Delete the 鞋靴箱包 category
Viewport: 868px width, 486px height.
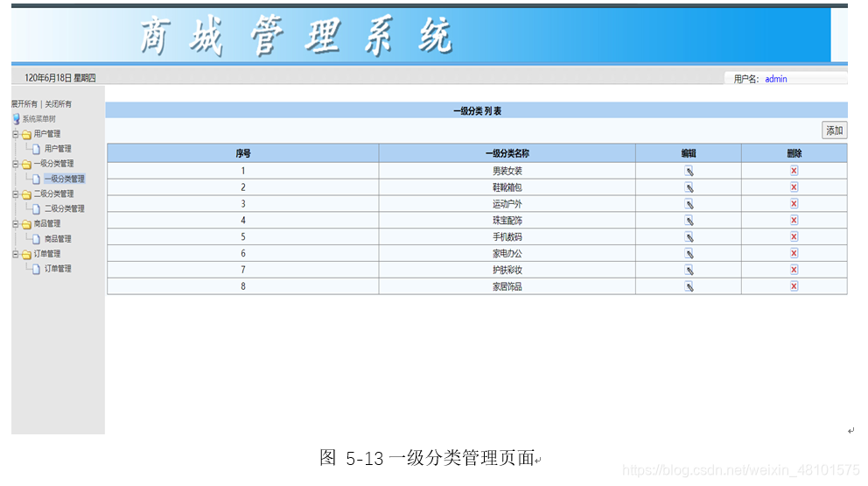(794, 187)
